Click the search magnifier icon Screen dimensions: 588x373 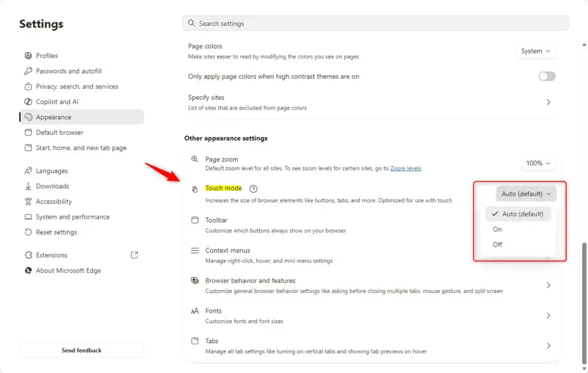(191, 24)
